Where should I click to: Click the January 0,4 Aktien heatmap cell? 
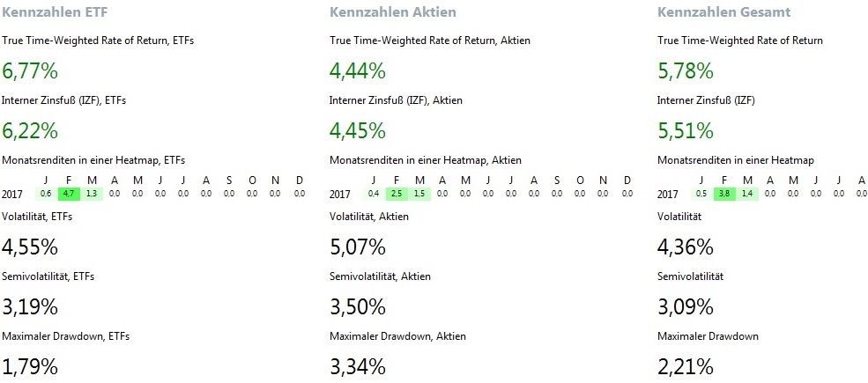pos(374,194)
